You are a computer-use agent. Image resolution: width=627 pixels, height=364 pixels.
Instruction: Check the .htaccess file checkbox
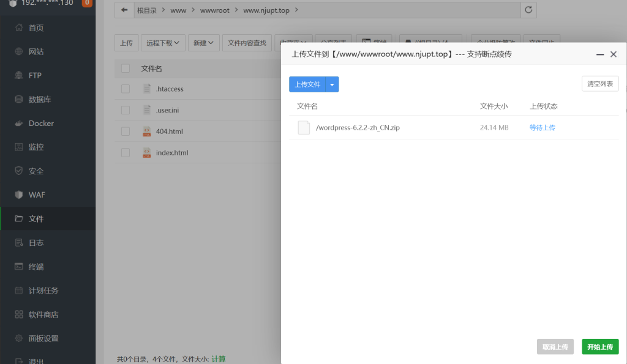(x=126, y=89)
